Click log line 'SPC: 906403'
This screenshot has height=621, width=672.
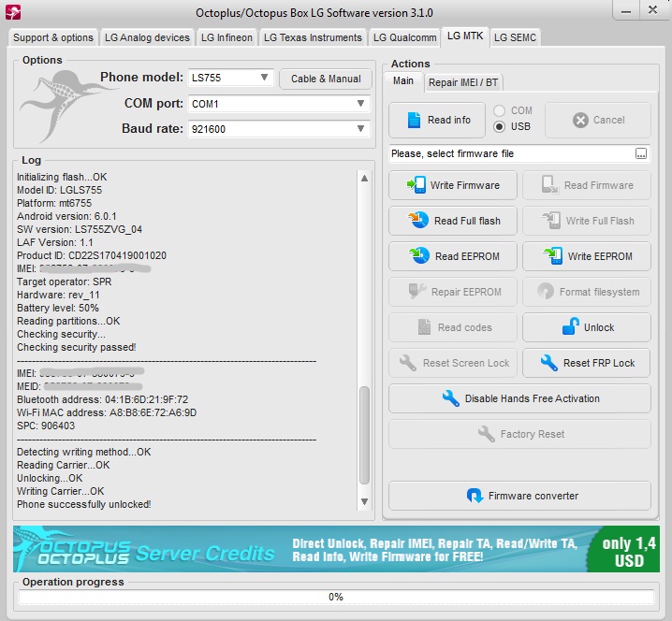46,426
